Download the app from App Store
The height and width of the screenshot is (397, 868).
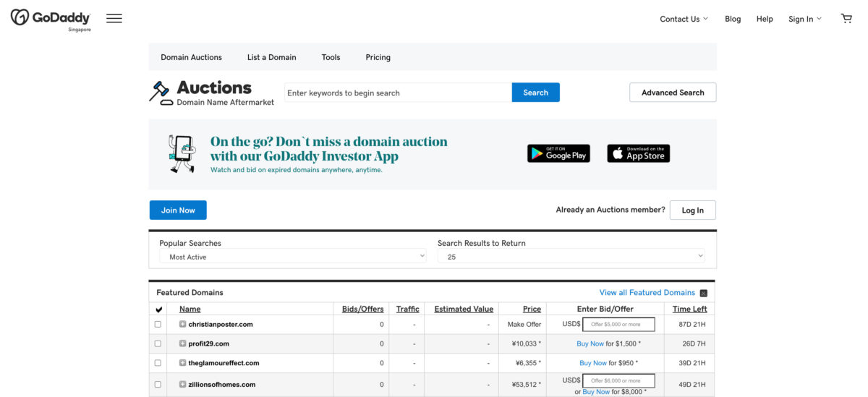click(x=639, y=153)
